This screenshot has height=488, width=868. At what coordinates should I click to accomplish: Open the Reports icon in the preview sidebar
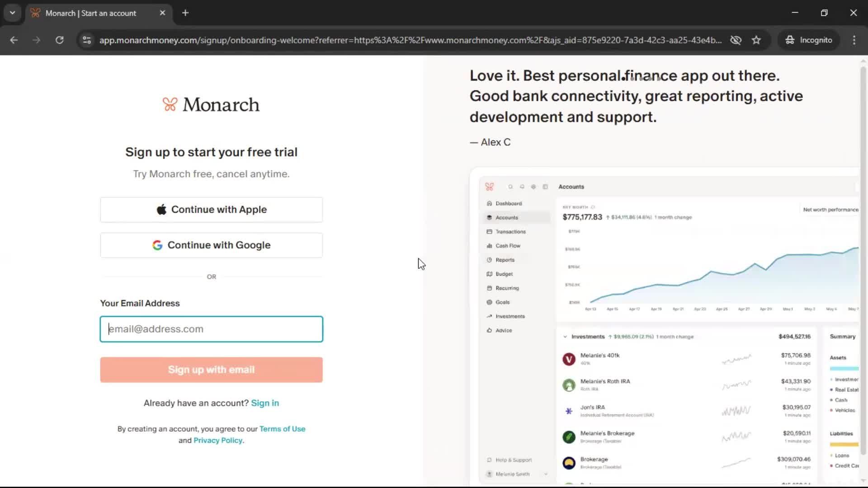(x=490, y=259)
